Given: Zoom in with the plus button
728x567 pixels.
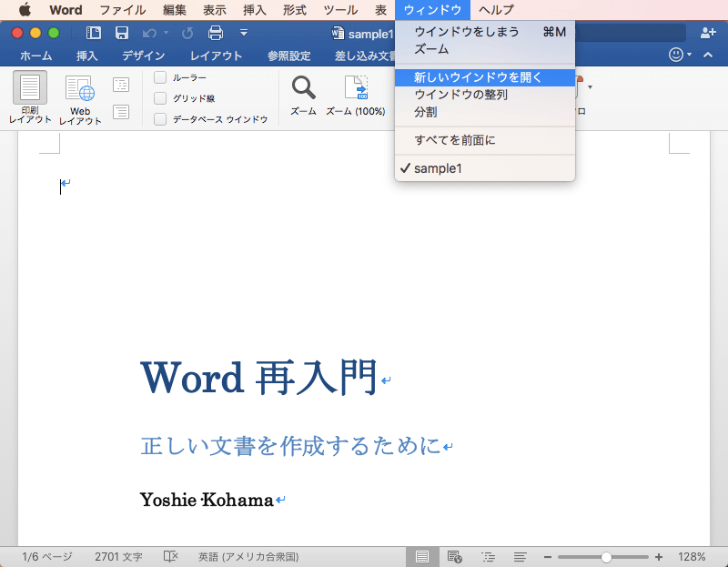Looking at the screenshot, I should 658,557.
